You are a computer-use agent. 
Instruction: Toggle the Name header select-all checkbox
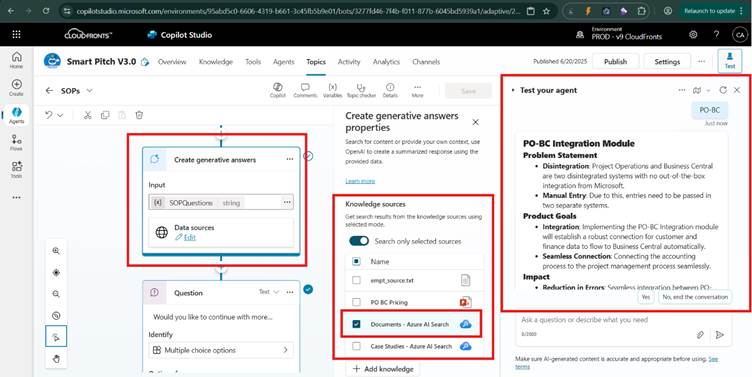[x=356, y=262]
